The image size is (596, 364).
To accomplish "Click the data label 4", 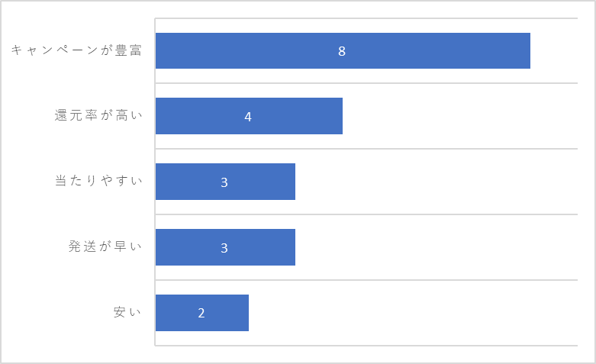I will click(x=248, y=117).
